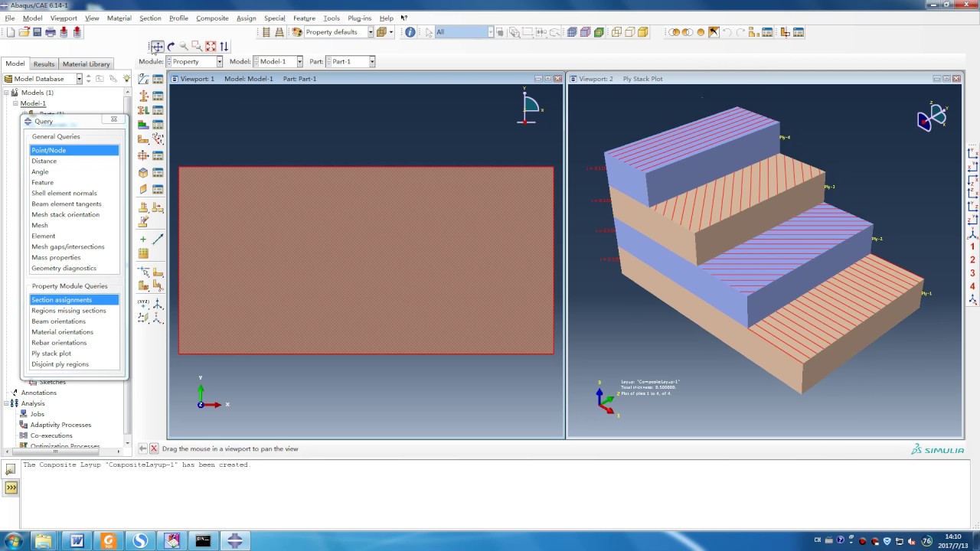Image resolution: width=980 pixels, height=551 pixels.
Task: Click Annotations in the model tree
Action: 38,393
